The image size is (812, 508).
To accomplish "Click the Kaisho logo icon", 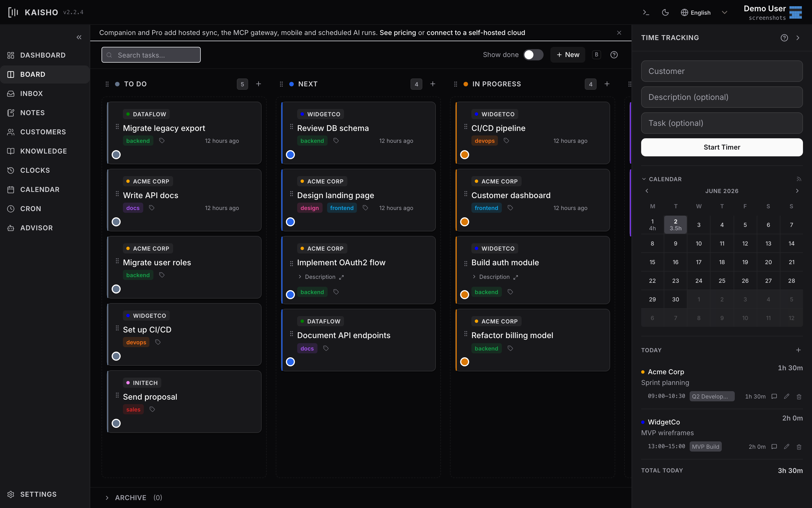I will click(x=13, y=12).
